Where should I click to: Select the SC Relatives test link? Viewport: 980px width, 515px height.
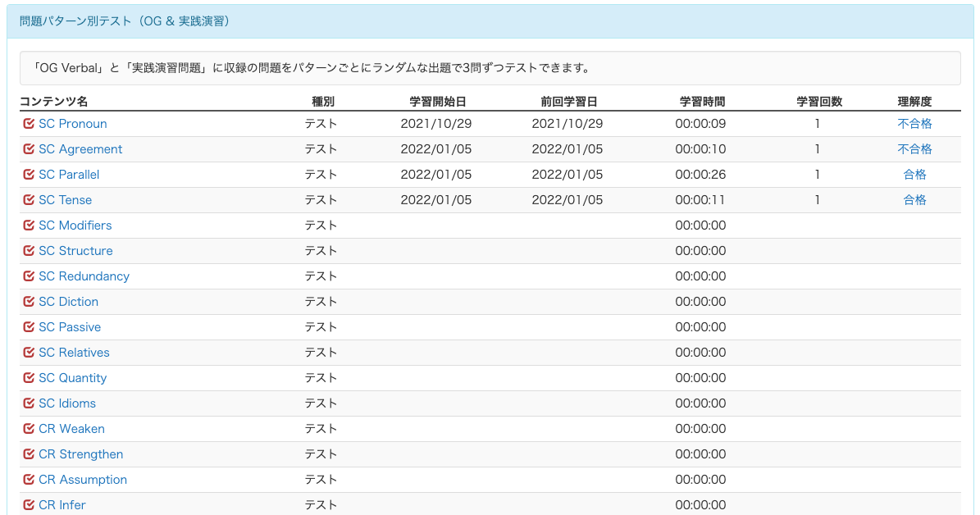(x=74, y=353)
